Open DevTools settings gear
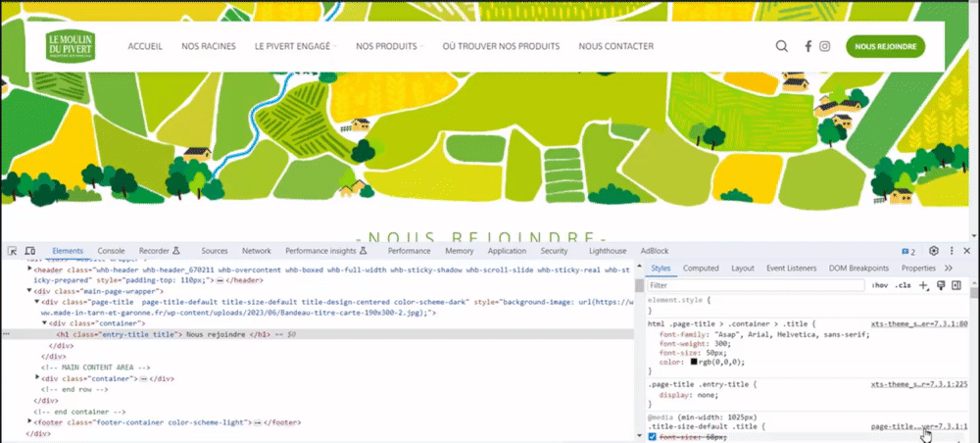Image resolution: width=980 pixels, height=443 pixels. coord(934,251)
